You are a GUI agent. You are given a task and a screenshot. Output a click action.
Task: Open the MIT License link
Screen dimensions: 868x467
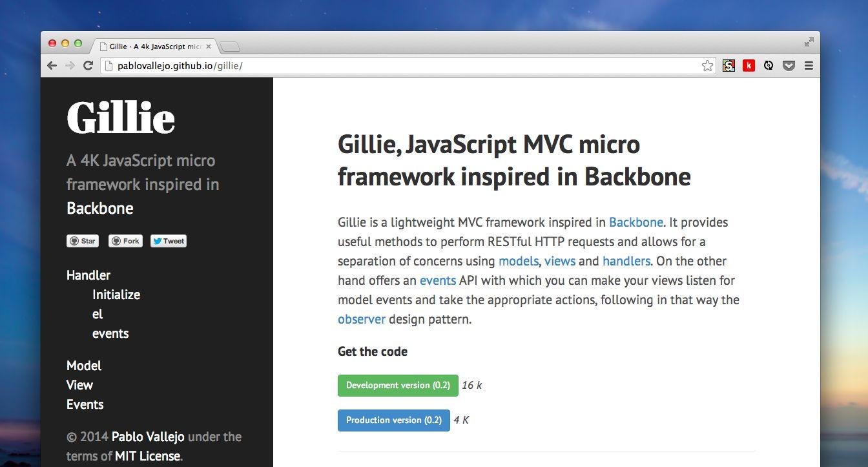[148, 456]
